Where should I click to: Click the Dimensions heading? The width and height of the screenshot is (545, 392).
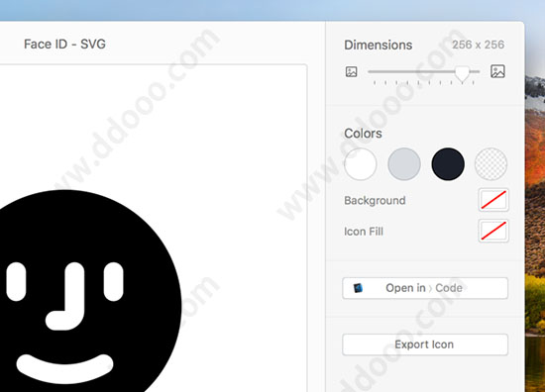(379, 46)
